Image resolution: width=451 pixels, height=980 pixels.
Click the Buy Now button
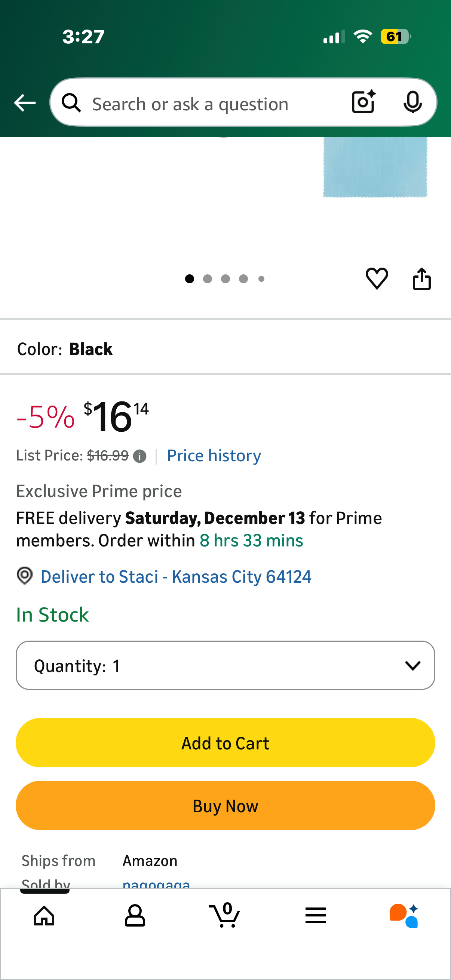coord(225,806)
